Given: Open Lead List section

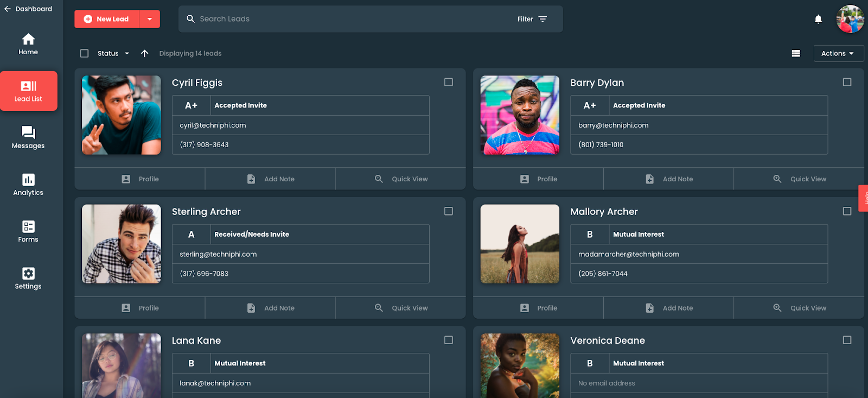Looking at the screenshot, I should click(x=28, y=91).
